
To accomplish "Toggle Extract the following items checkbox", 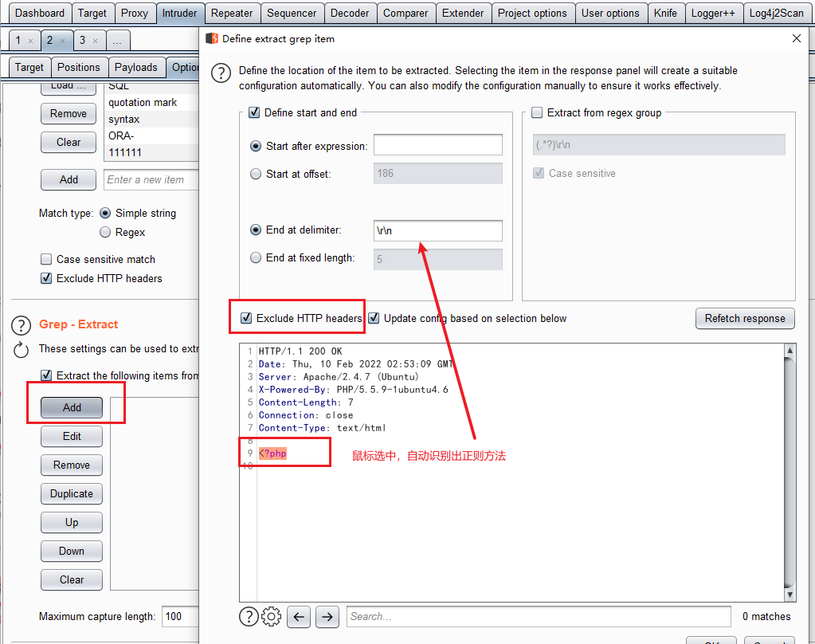I will point(46,375).
